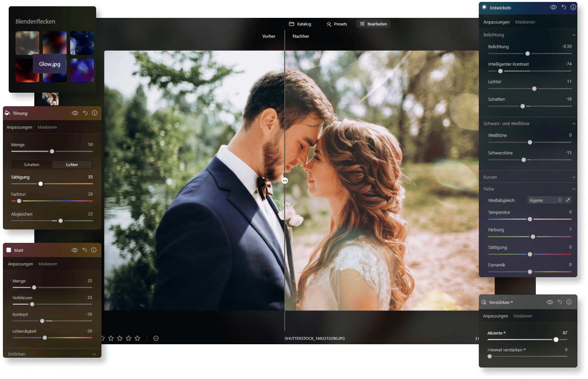Reset the Matt adjustments with the undo icon
Image resolution: width=588 pixels, height=379 pixels.
point(85,250)
